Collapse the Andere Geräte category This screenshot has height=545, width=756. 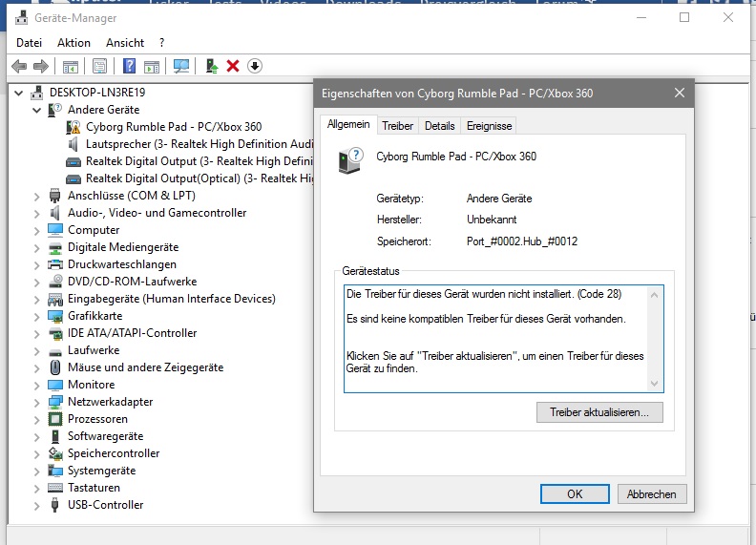click(x=36, y=110)
